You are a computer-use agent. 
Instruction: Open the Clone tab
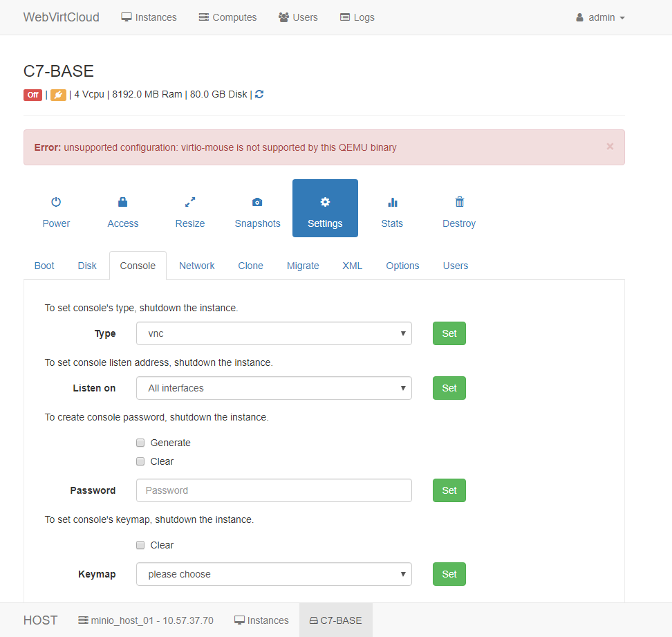(250, 265)
